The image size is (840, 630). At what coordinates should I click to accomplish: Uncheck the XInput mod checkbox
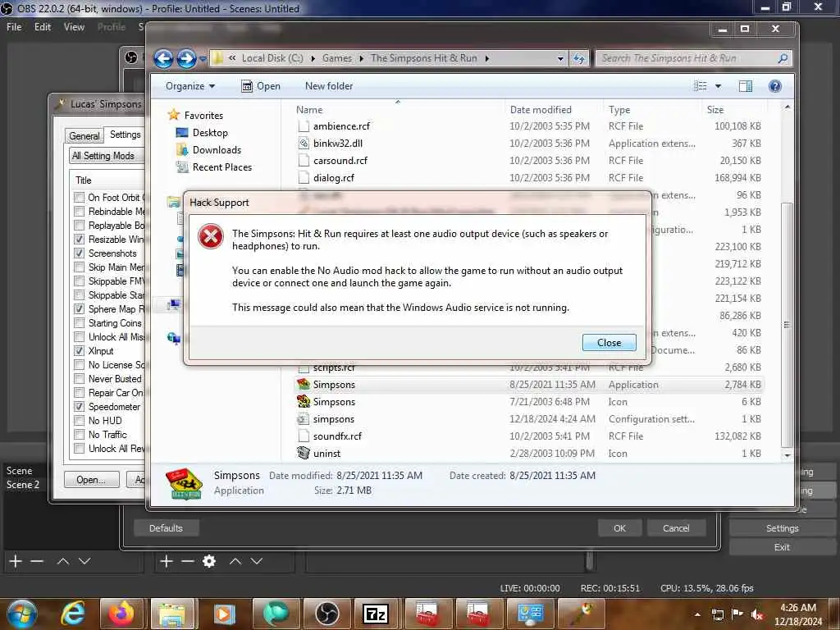point(80,350)
